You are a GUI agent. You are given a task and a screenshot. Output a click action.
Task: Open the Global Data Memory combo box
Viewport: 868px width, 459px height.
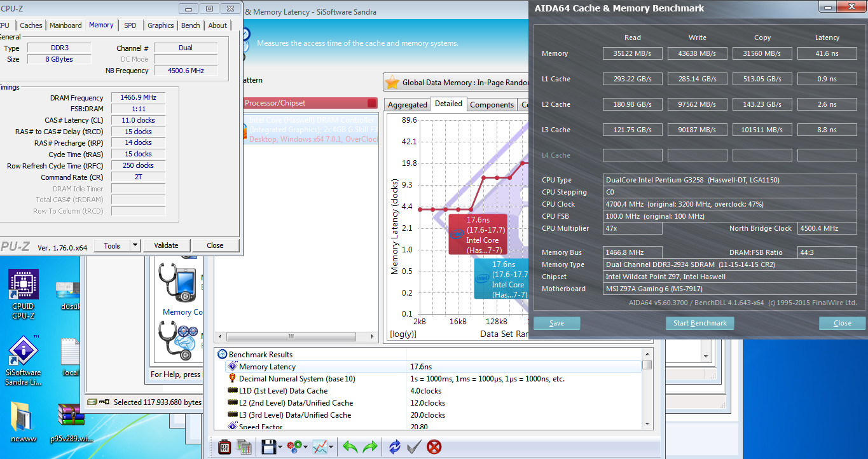coord(456,83)
